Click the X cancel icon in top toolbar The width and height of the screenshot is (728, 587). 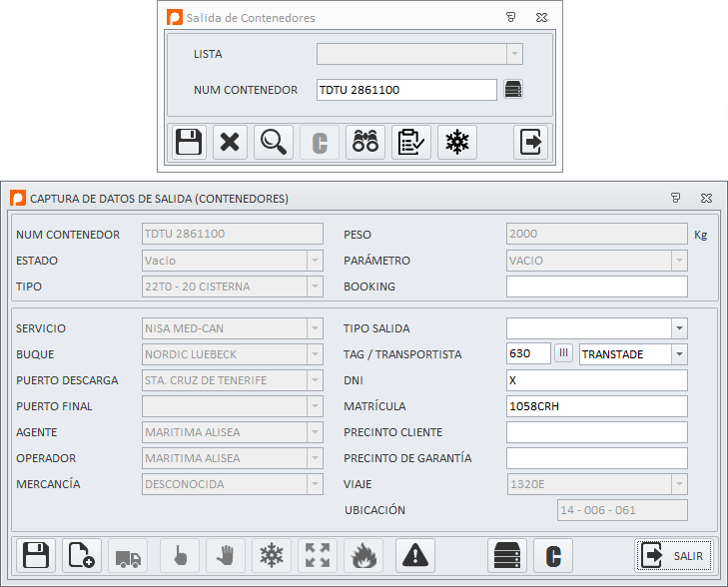point(230,143)
